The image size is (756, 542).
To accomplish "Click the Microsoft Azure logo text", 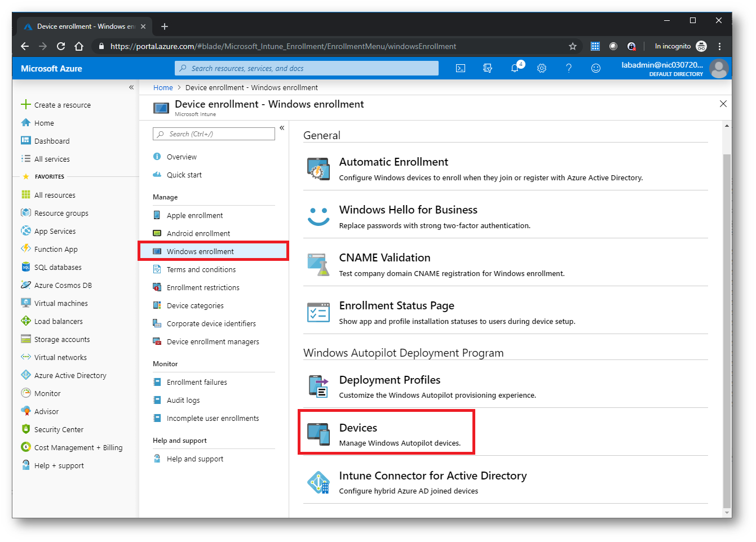I will pyautogui.click(x=51, y=68).
